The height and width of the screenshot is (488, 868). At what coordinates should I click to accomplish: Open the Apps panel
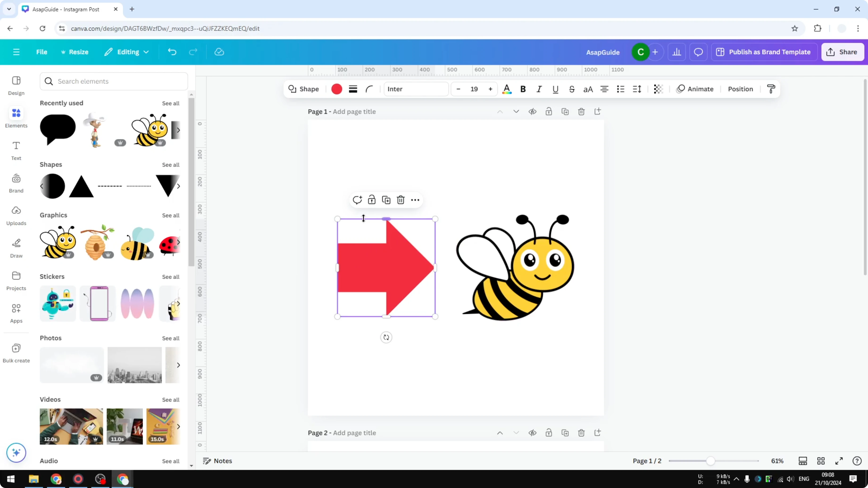16,313
